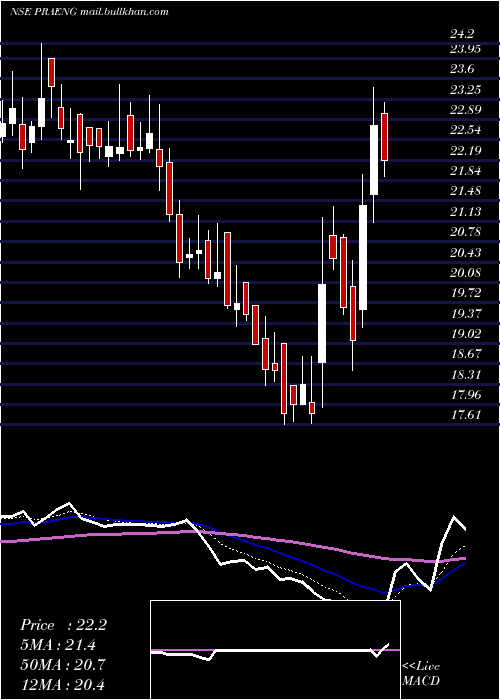Click the MACD inset chart box
The height and width of the screenshot is (700, 500).
(275, 650)
